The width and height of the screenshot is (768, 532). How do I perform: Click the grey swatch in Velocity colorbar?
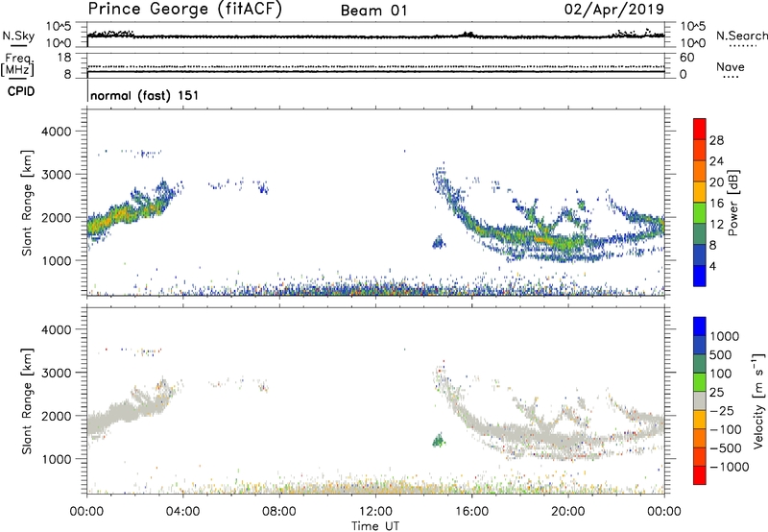point(700,400)
